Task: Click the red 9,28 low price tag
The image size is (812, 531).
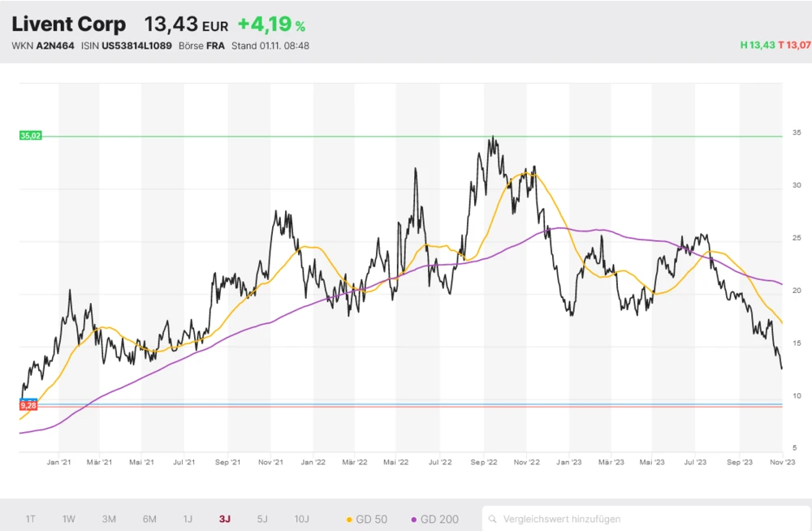Action: (28, 404)
